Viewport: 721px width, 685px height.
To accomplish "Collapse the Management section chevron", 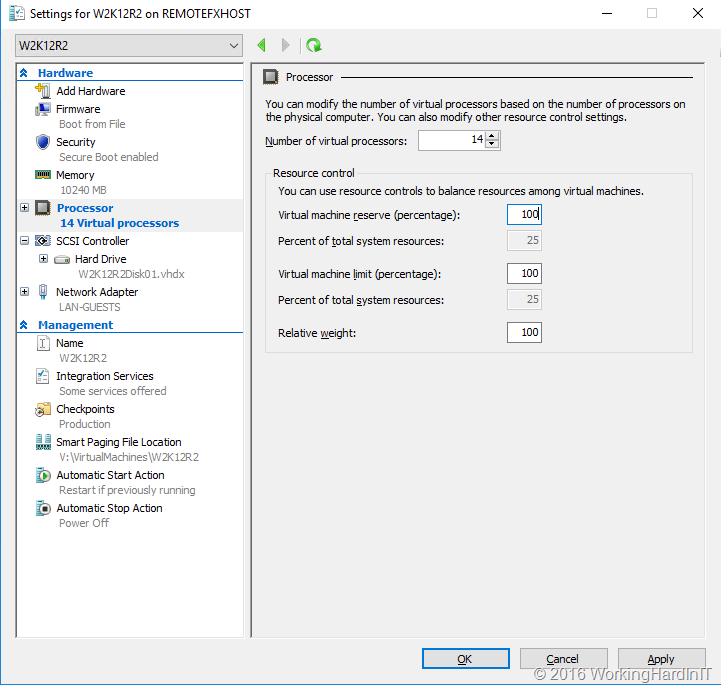I will pos(24,325).
